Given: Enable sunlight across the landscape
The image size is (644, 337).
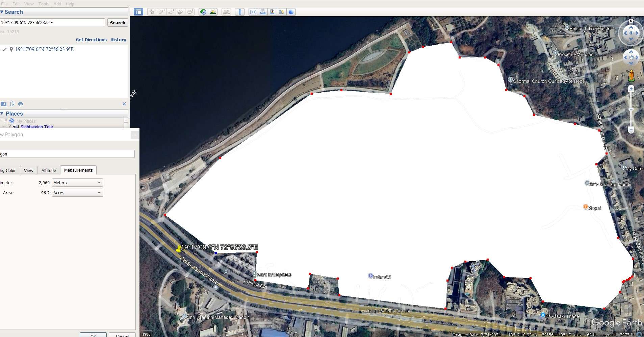Looking at the screenshot, I should 213,12.
